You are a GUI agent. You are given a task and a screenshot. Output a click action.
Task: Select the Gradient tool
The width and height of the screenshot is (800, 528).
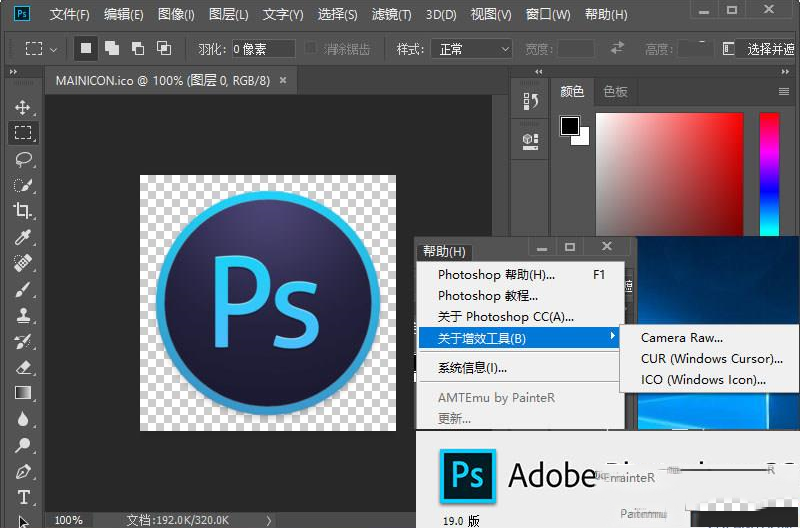(x=22, y=393)
